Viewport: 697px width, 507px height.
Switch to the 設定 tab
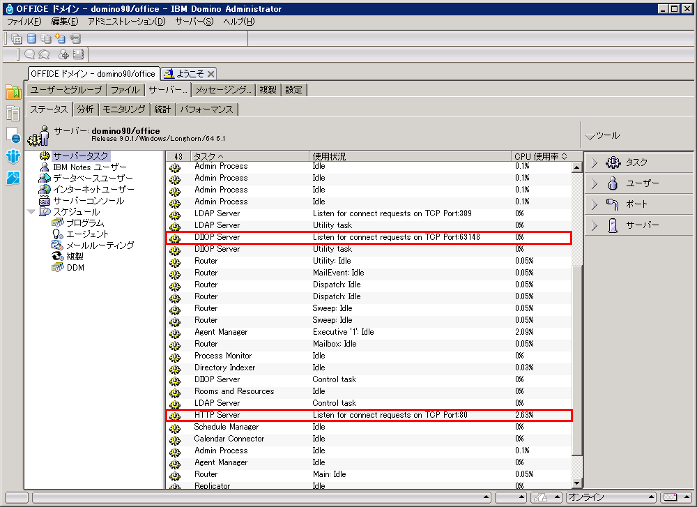pos(293,90)
